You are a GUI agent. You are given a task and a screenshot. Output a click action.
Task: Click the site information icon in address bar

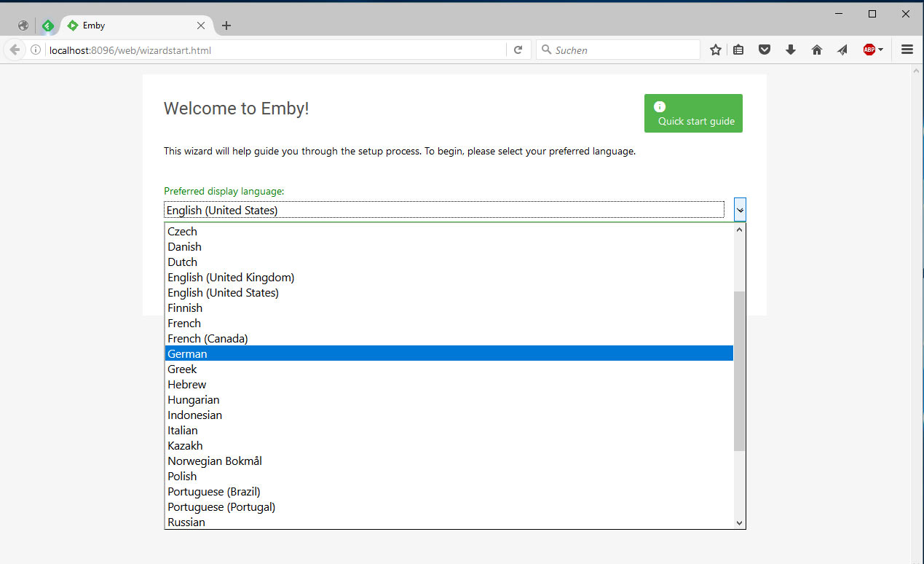point(35,50)
